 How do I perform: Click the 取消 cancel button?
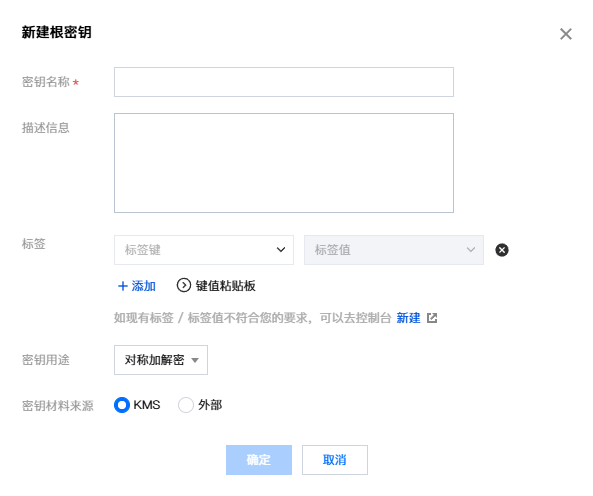click(x=335, y=460)
